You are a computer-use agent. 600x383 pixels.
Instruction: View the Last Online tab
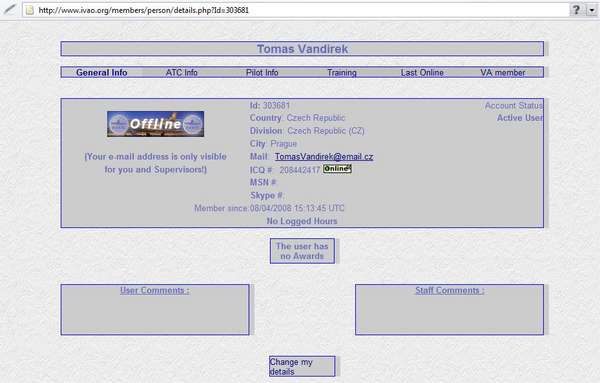tap(422, 72)
